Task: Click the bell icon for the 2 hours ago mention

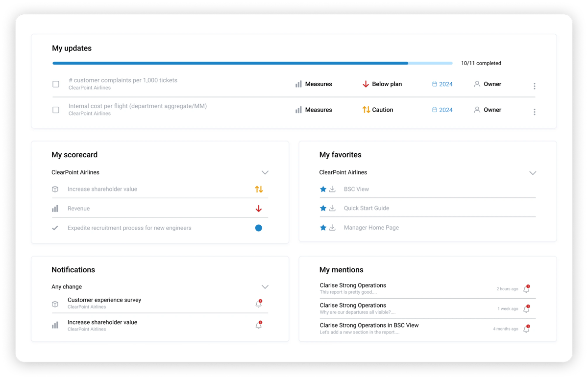Action: click(x=526, y=289)
